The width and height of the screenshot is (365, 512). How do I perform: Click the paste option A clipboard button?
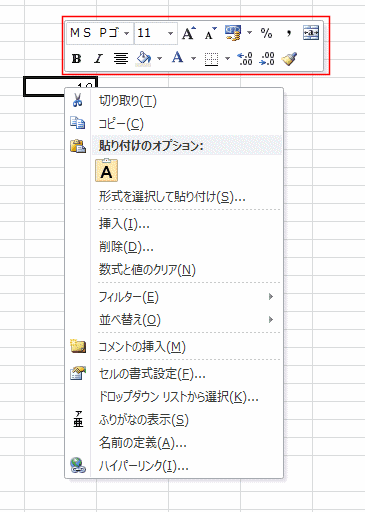[106, 170]
